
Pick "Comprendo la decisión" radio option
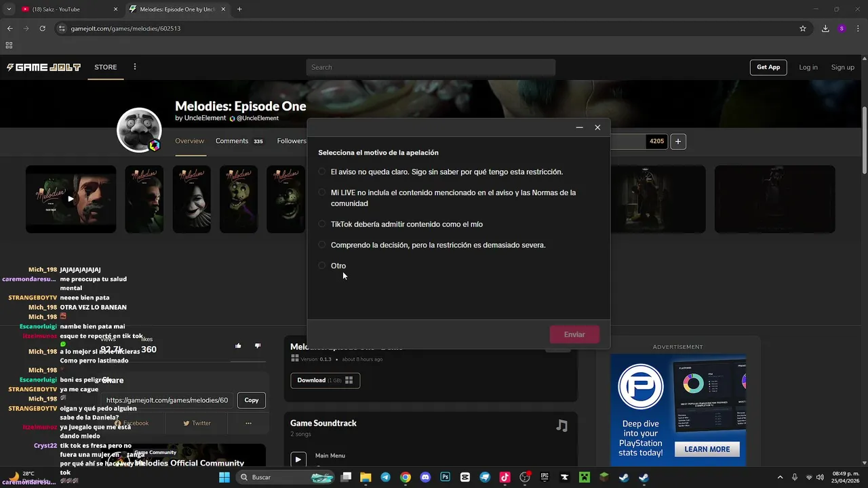[x=322, y=245]
